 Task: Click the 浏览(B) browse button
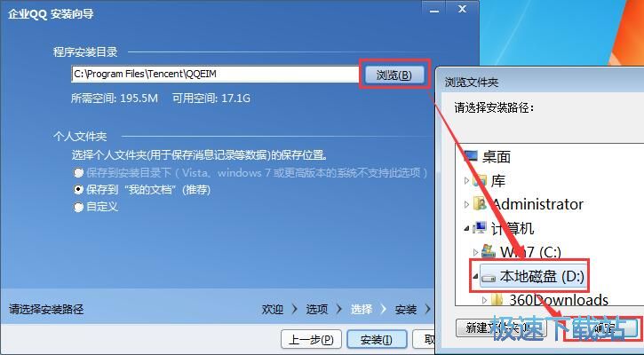(394, 75)
